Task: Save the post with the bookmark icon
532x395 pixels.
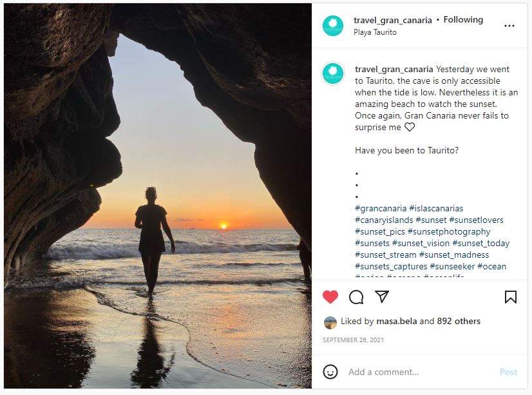Action: click(x=511, y=297)
